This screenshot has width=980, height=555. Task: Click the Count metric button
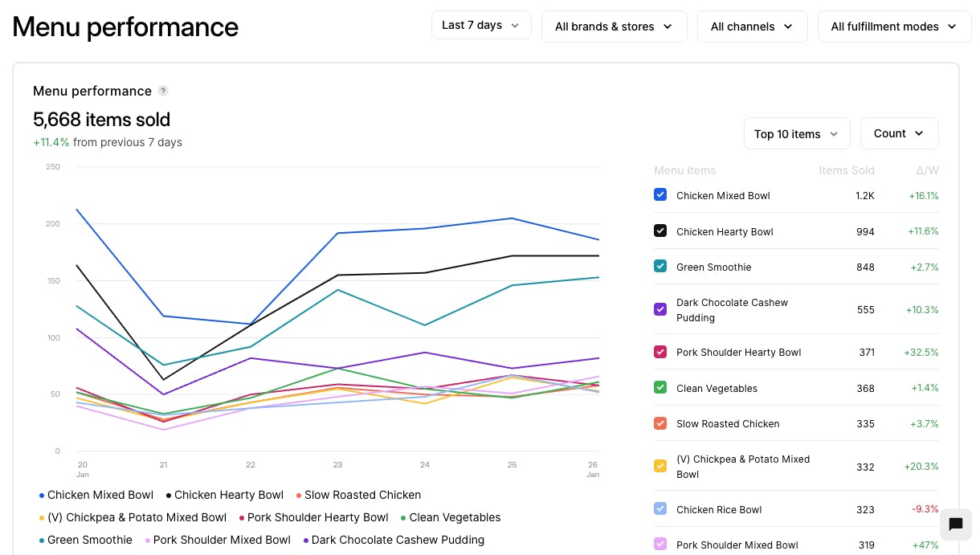tap(899, 134)
